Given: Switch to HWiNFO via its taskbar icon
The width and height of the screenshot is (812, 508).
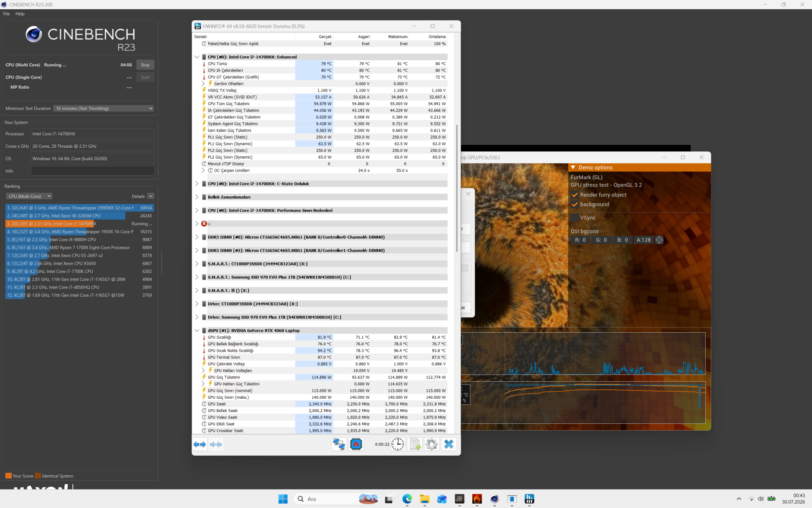Looking at the screenshot, I should (529, 499).
